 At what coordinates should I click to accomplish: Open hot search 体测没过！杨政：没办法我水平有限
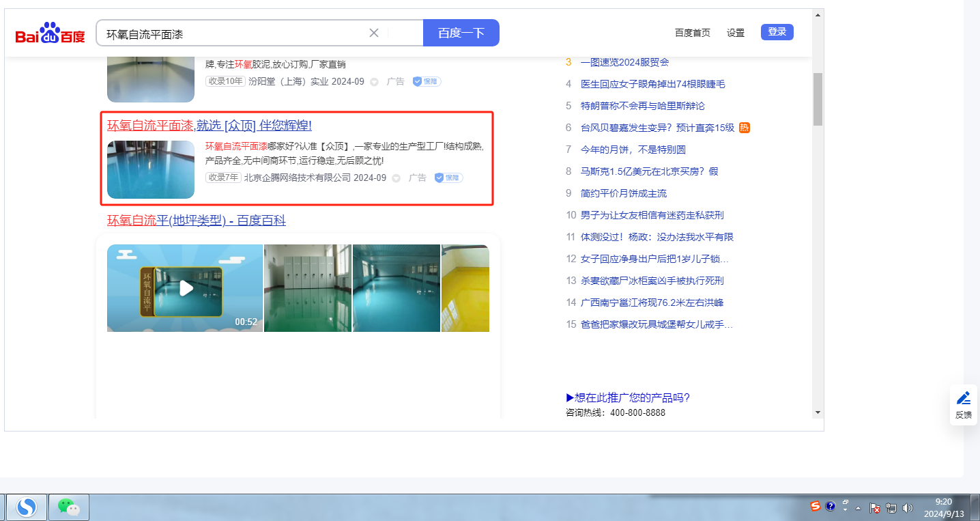[657, 237]
